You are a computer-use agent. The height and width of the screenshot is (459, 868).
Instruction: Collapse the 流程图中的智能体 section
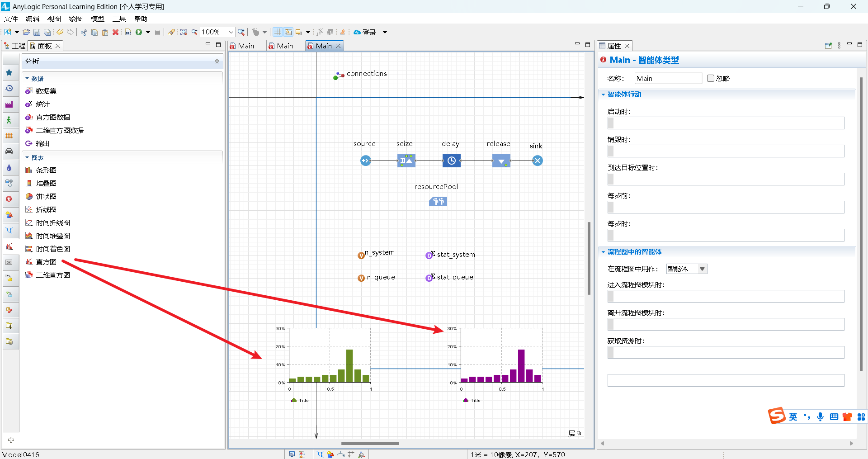pos(603,252)
